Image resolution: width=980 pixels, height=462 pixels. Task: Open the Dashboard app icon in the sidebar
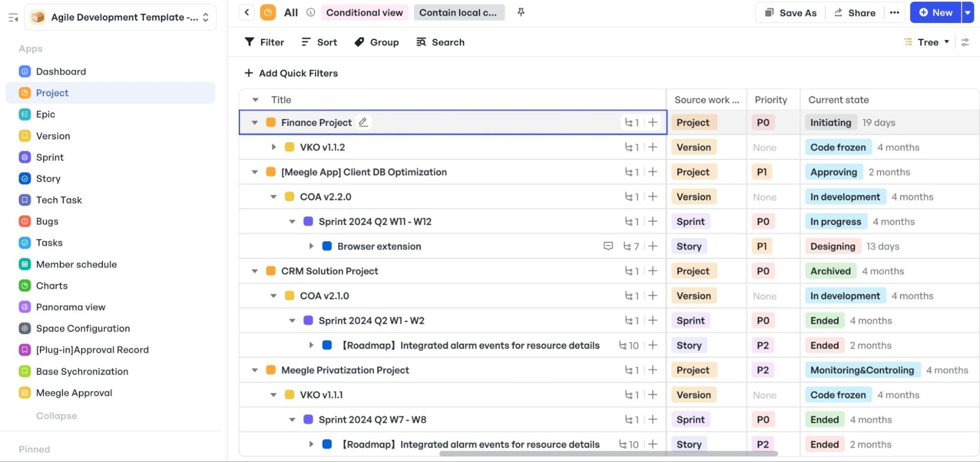(25, 72)
